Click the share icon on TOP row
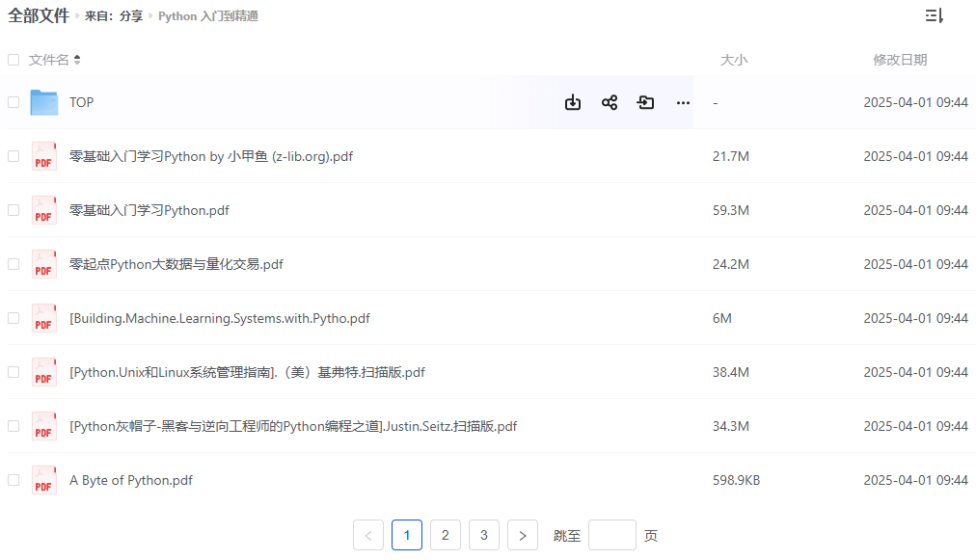Viewport: 976px width, 560px height. pos(610,101)
